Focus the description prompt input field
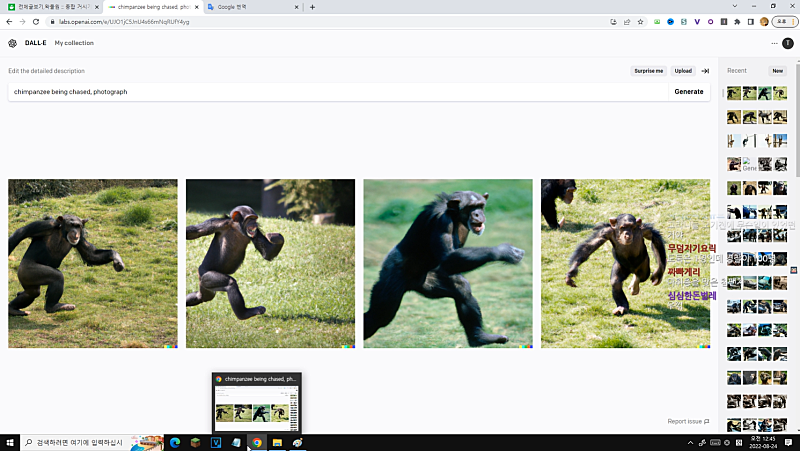The image size is (800, 451). pyautogui.click(x=338, y=92)
